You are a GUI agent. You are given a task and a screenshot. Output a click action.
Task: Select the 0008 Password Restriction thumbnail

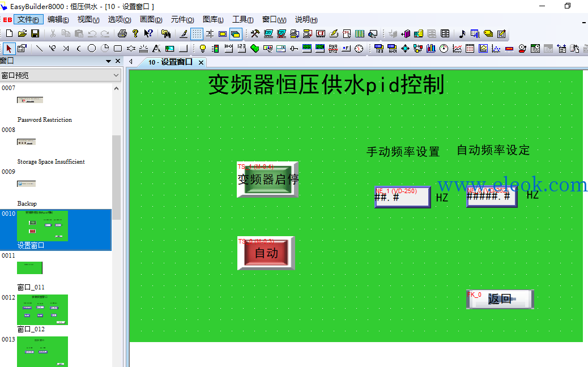26,142
